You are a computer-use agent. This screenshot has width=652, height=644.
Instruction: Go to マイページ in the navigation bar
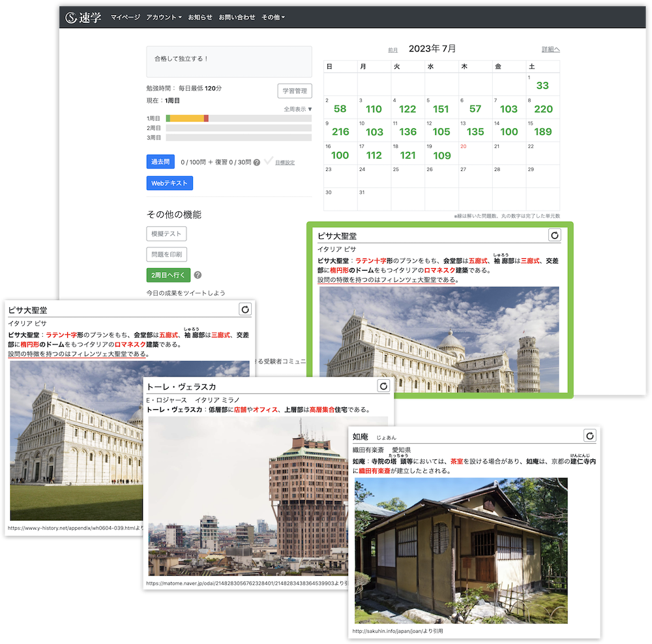(125, 17)
